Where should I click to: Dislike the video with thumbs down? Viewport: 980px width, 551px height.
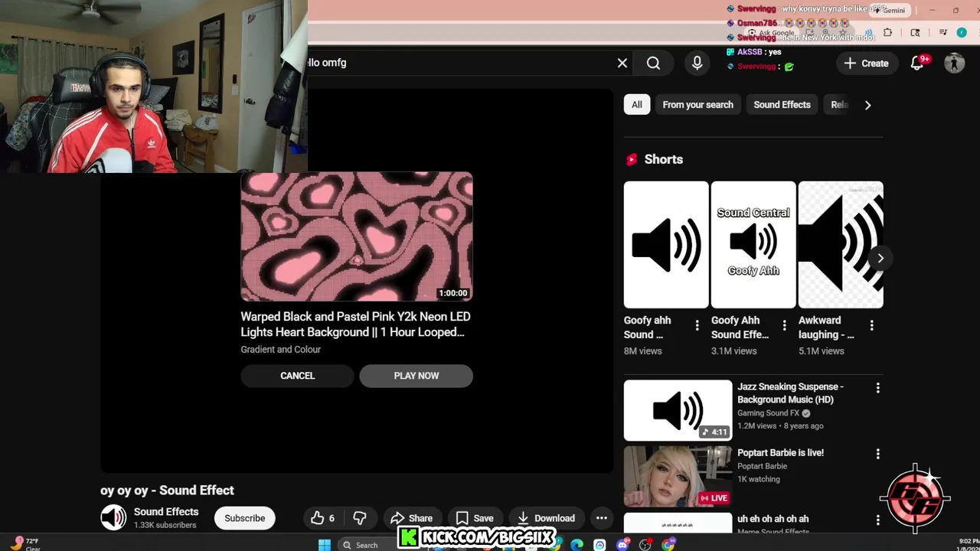(360, 518)
